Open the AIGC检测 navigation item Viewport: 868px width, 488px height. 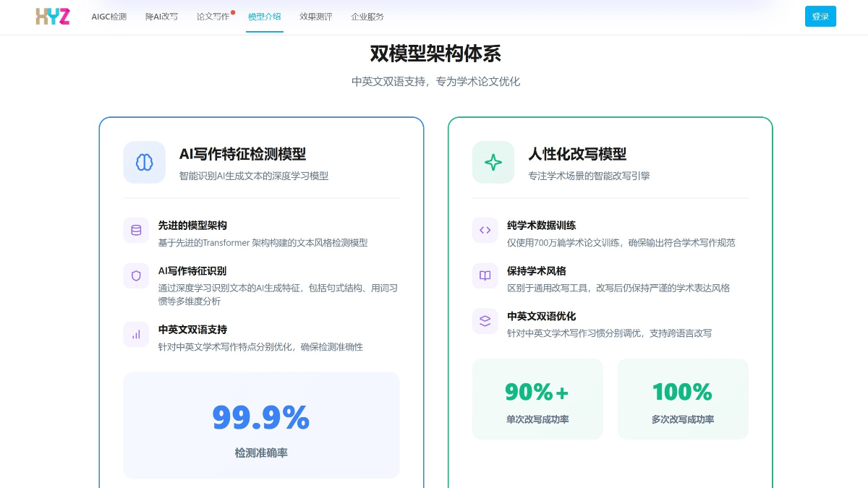tap(109, 17)
